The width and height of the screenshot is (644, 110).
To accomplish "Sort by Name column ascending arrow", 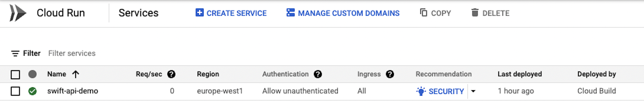I will (x=75, y=74).
